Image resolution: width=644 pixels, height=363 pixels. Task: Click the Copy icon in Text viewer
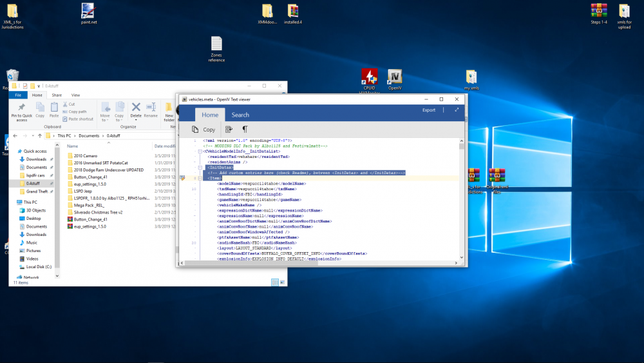pyautogui.click(x=195, y=130)
